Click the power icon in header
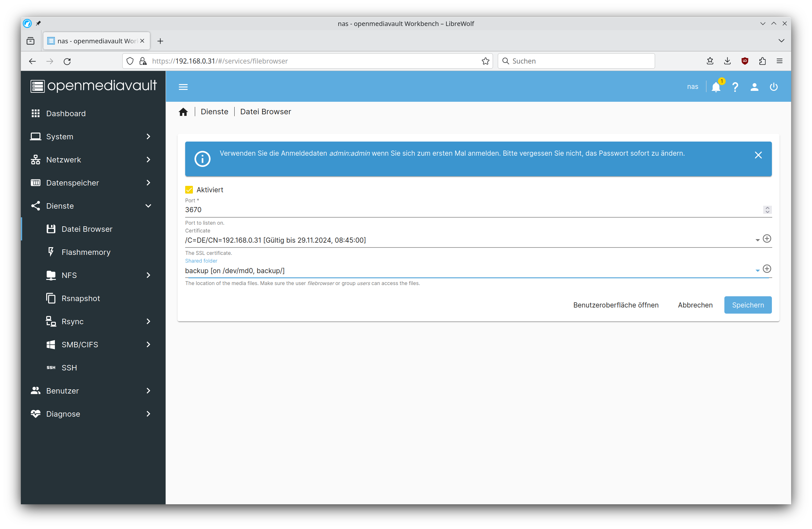This screenshot has height=529, width=812. click(x=773, y=87)
